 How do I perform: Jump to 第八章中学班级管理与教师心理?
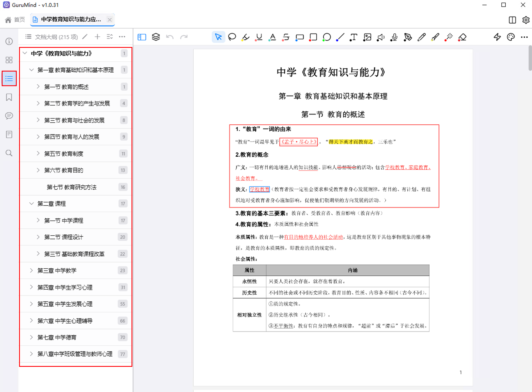point(75,354)
